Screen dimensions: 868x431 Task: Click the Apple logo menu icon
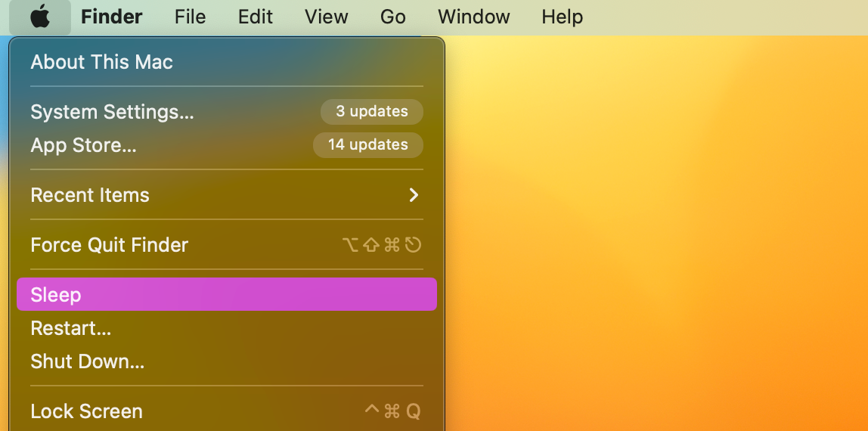coord(40,17)
